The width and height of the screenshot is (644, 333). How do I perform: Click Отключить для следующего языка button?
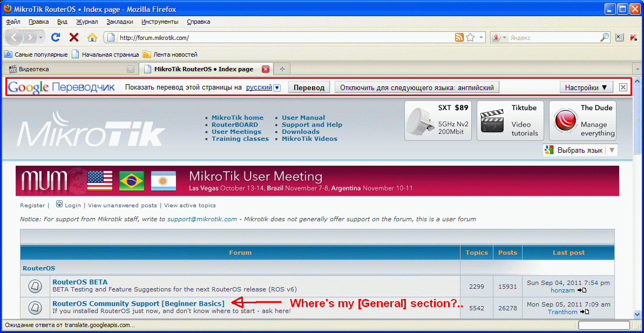(417, 87)
